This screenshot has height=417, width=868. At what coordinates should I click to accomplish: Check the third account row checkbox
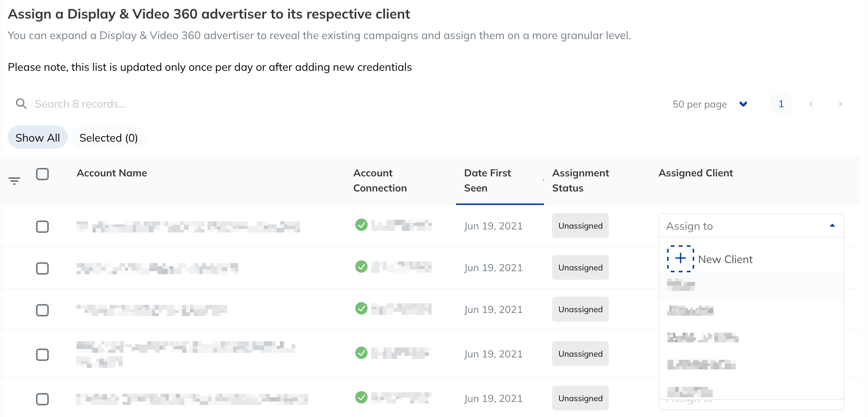(42, 310)
